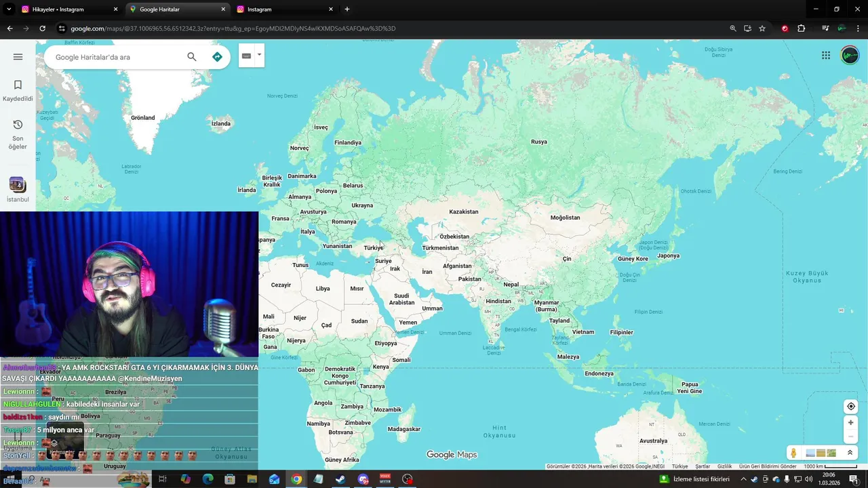Click the Grönland label on the map
This screenshot has width=868, height=488.
142,117
